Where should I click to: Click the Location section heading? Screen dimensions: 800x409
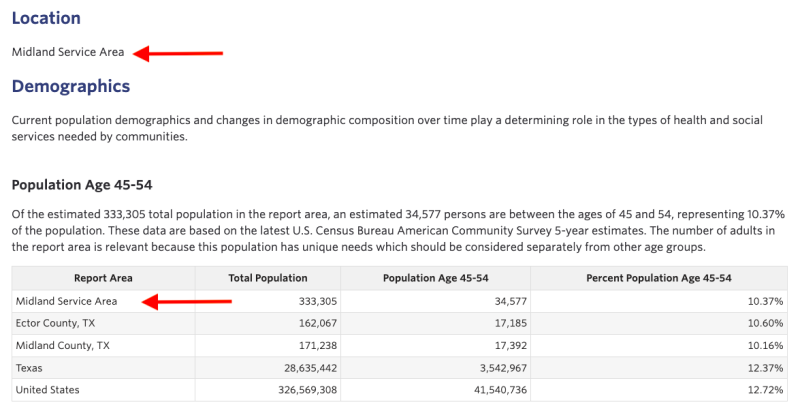46,18
